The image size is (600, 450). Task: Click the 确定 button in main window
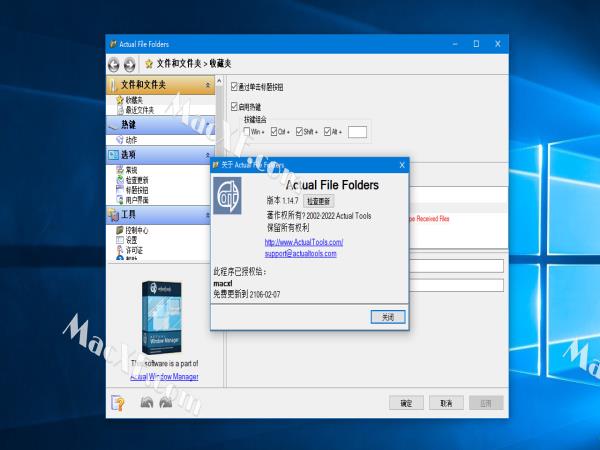tap(406, 403)
